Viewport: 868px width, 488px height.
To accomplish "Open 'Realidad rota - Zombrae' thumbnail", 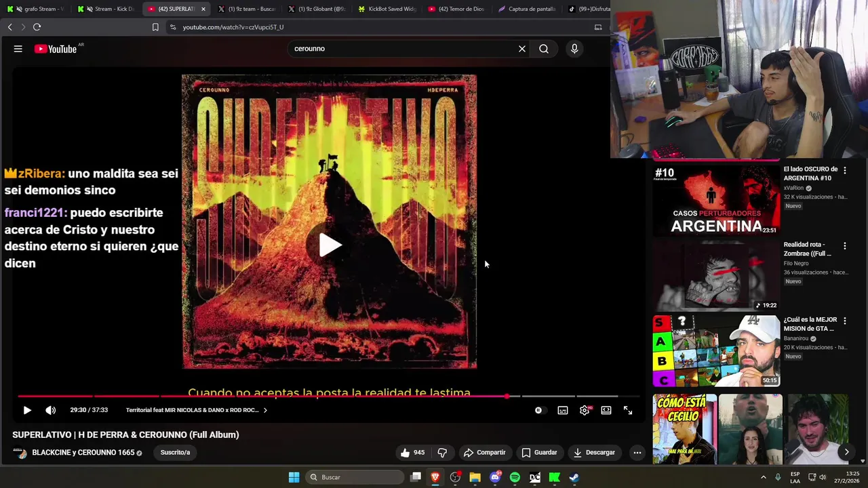I will [716, 275].
